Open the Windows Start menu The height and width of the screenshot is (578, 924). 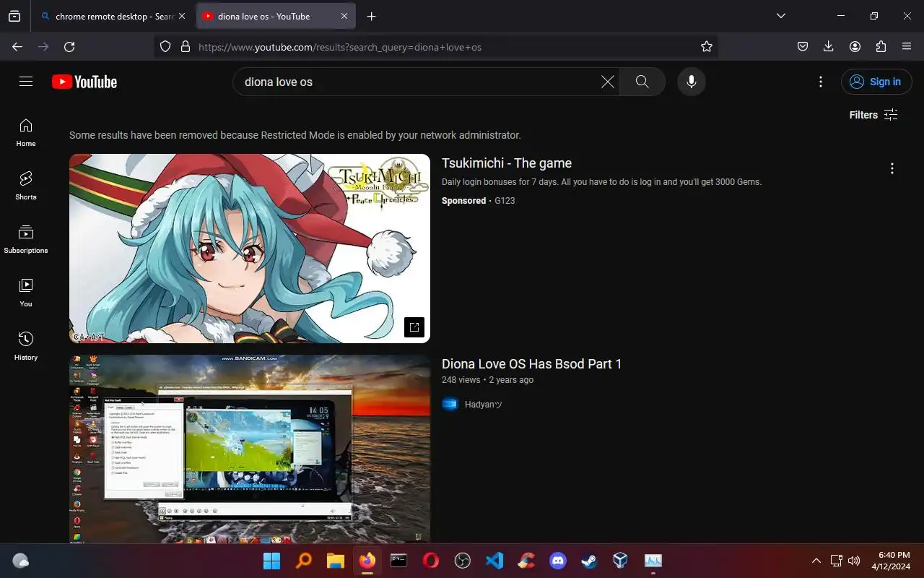272,561
